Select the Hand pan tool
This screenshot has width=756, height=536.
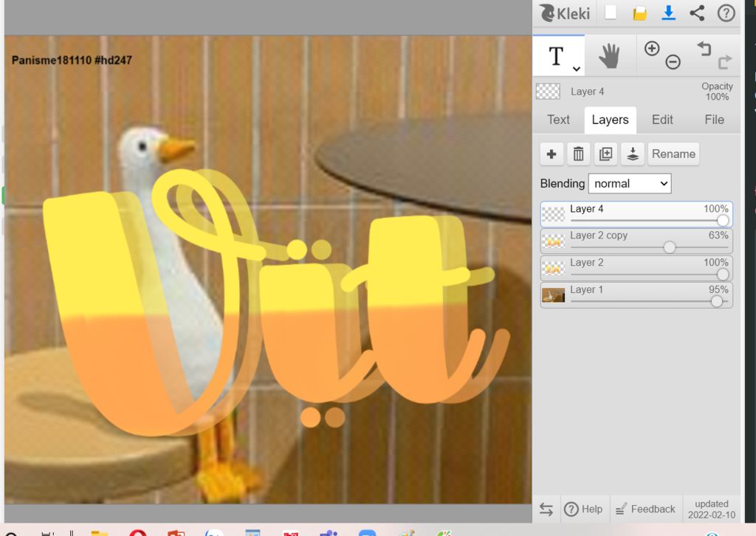click(x=609, y=56)
